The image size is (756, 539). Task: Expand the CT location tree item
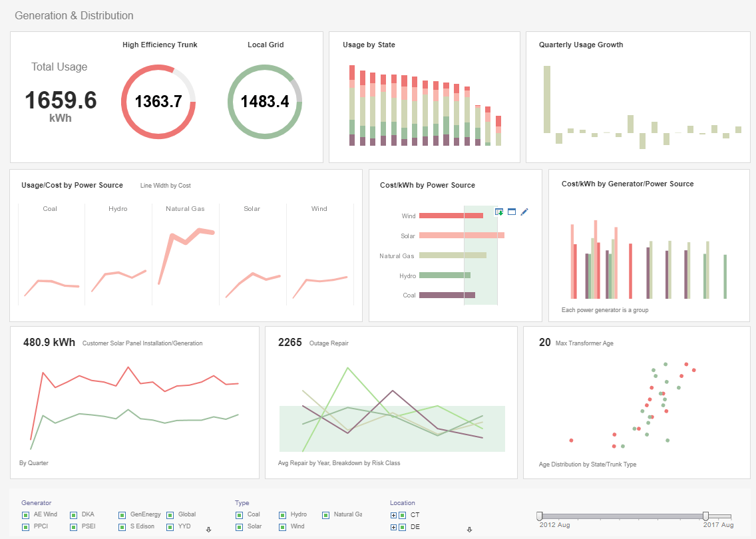click(394, 514)
